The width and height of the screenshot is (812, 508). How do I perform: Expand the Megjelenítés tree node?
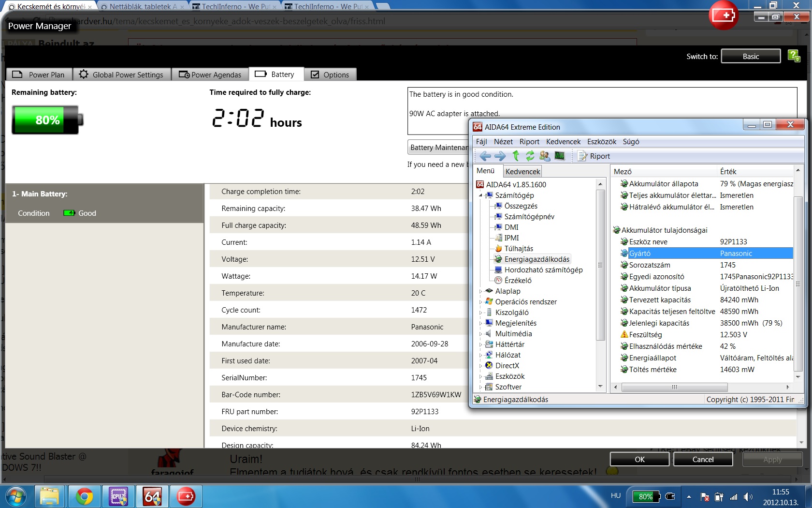pyautogui.click(x=481, y=323)
